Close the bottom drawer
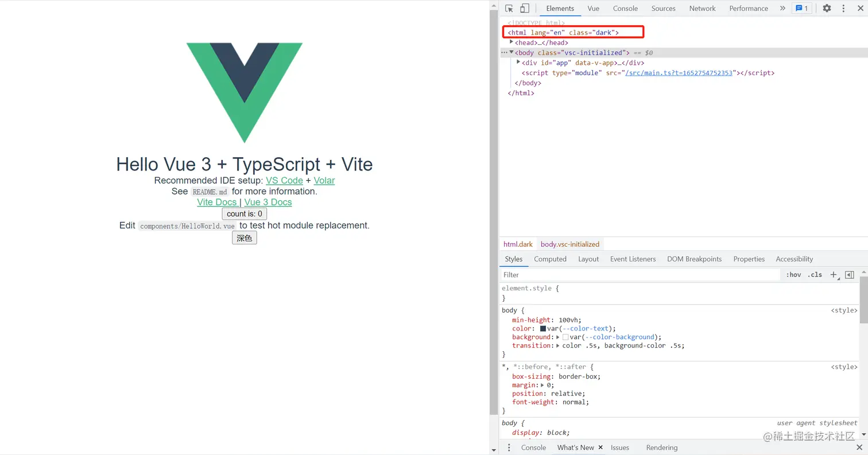Viewport: 868px width, 455px height. point(859,448)
